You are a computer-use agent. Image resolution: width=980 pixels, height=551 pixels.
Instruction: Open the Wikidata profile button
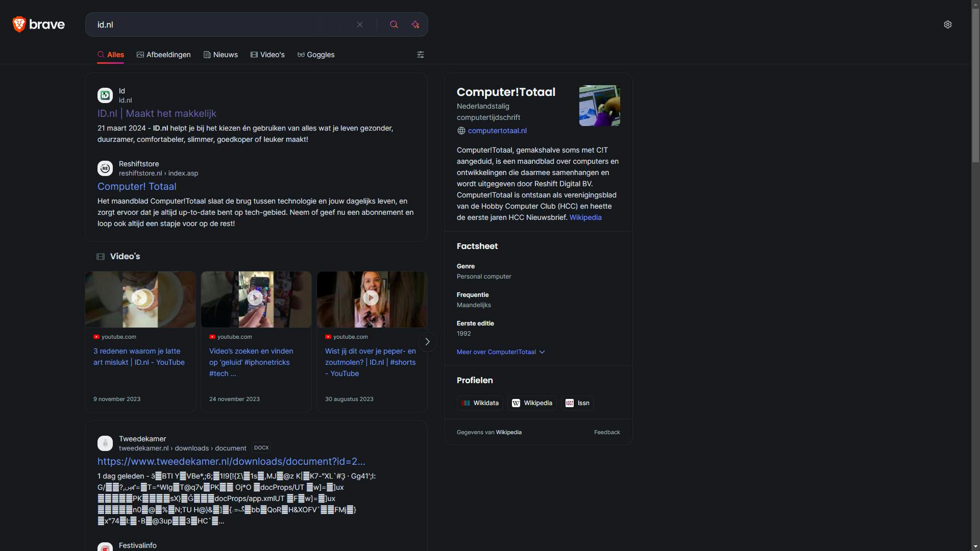(x=480, y=403)
